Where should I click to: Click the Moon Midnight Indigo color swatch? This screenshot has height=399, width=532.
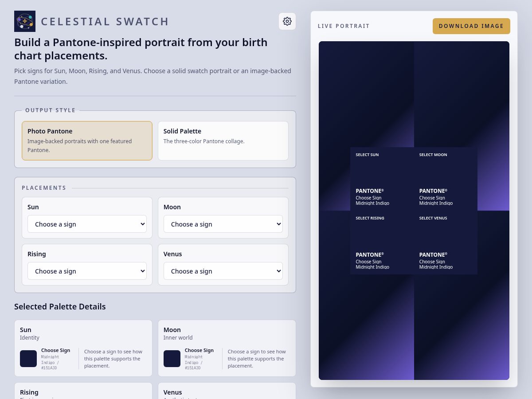tap(172, 359)
